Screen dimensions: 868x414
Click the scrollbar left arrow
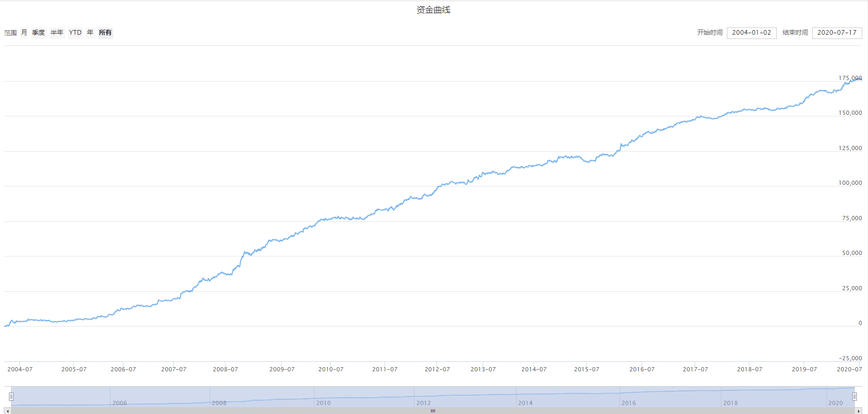pyautogui.click(x=7, y=411)
